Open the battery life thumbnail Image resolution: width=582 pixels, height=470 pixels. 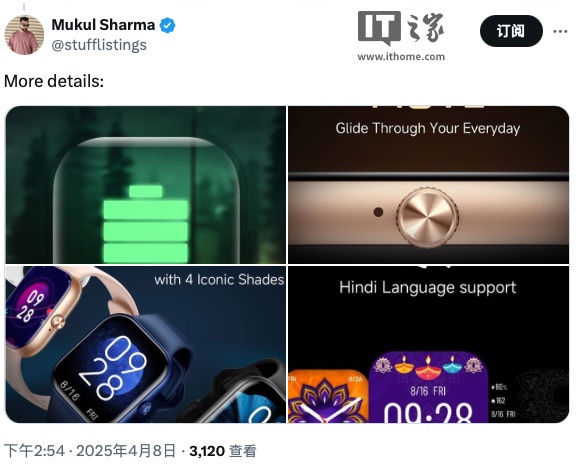146,185
